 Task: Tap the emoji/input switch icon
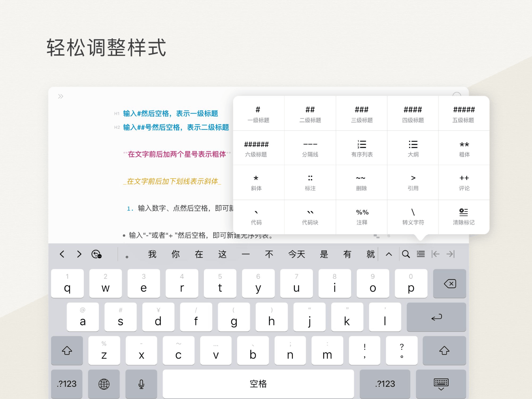(x=96, y=254)
